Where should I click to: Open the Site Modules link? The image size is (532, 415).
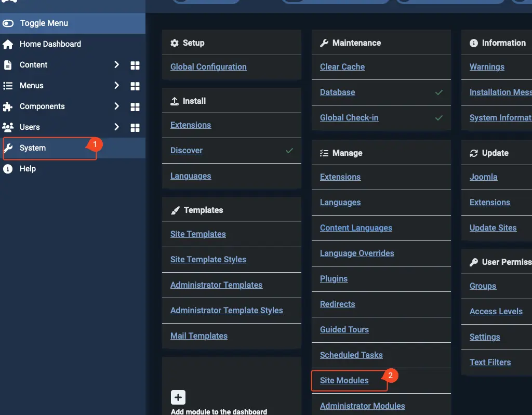tap(344, 381)
